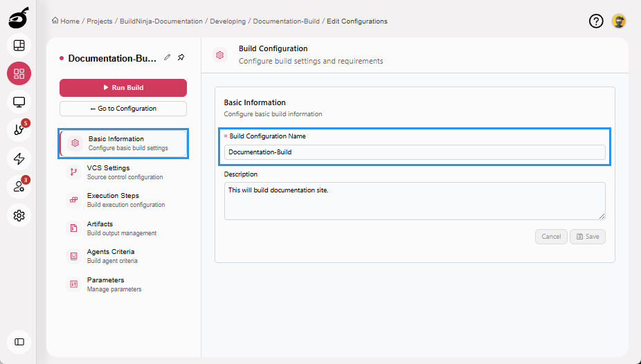The height and width of the screenshot is (364, 641).
Task: Toggle the sidebar collapse panel icon
Action: 19,342
